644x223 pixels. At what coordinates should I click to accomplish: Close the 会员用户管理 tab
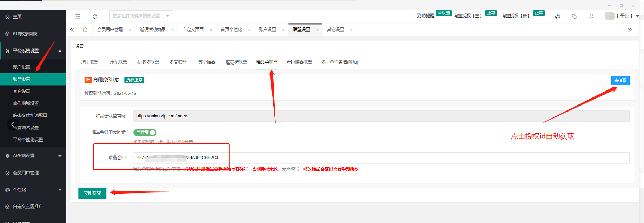pyautogui.click(x=130, y=30)
